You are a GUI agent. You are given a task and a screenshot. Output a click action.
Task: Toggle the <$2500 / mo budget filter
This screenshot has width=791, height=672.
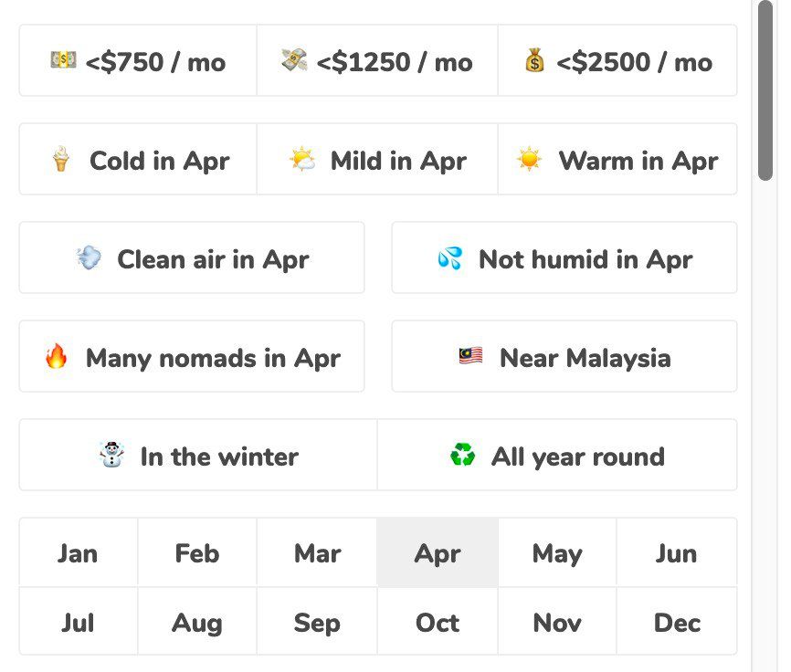click(617, 61)
